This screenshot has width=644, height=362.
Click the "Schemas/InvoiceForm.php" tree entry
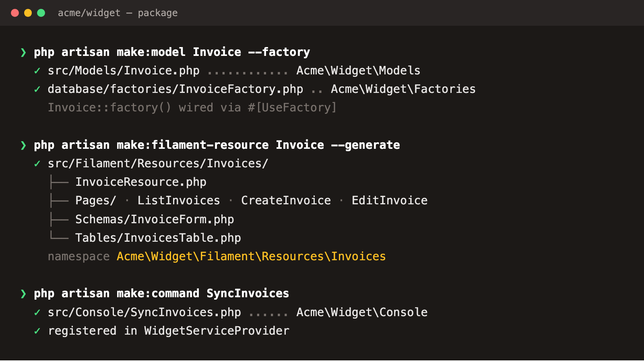[155, 220]
